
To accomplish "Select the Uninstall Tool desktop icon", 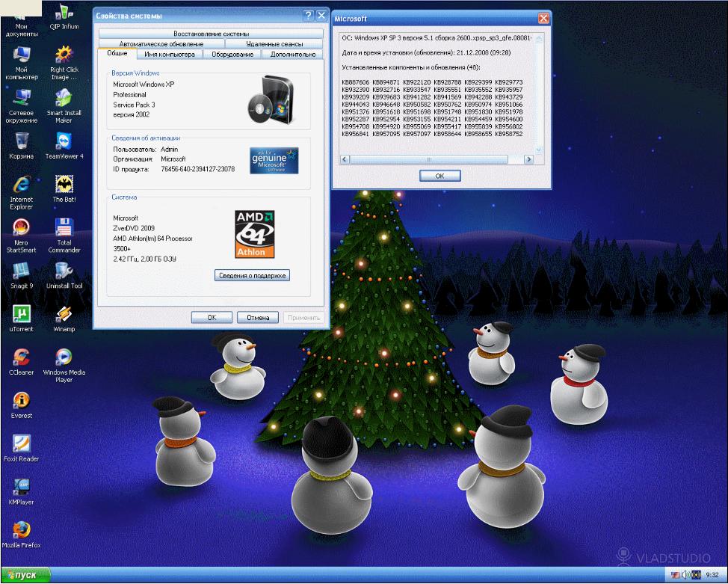I will [x=64, y=275].
